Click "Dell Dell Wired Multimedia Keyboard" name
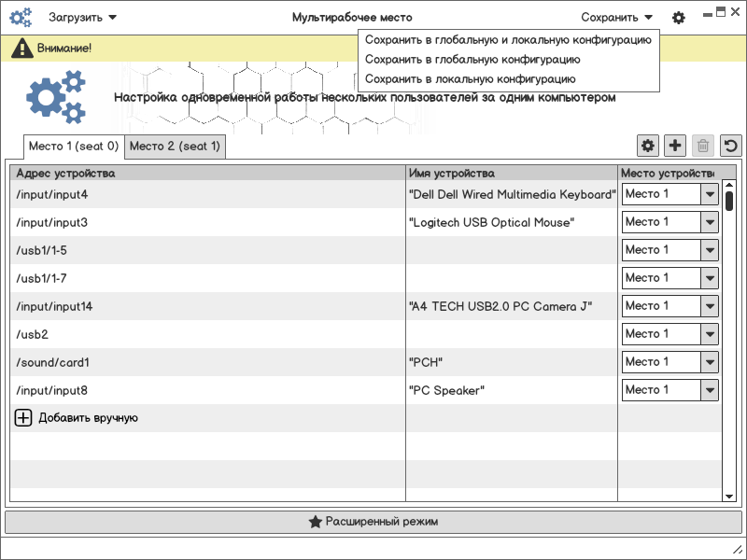 point(512,194)
